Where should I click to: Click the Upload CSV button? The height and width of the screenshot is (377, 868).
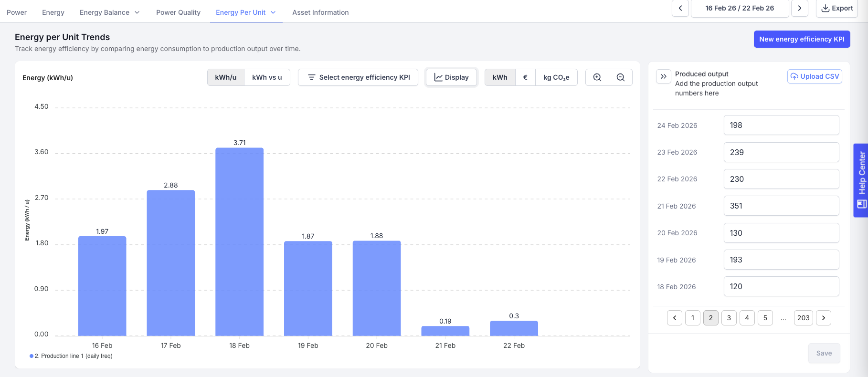click(815, 76)
